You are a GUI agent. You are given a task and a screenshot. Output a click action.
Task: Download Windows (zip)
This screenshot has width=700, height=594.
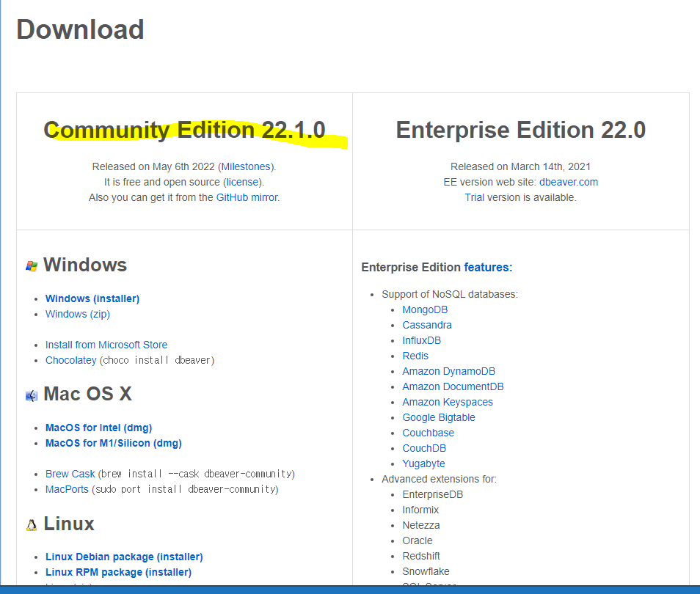pos(78,314)
